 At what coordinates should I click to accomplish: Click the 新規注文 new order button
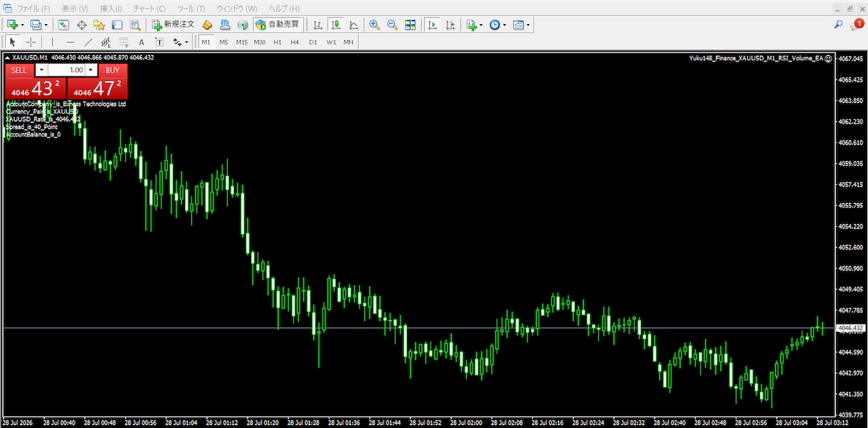[x=174, y=25]
